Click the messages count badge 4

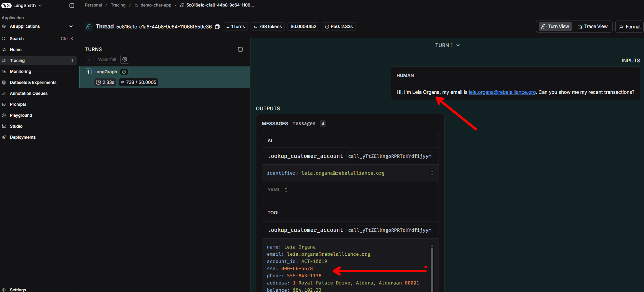(323, 124)
